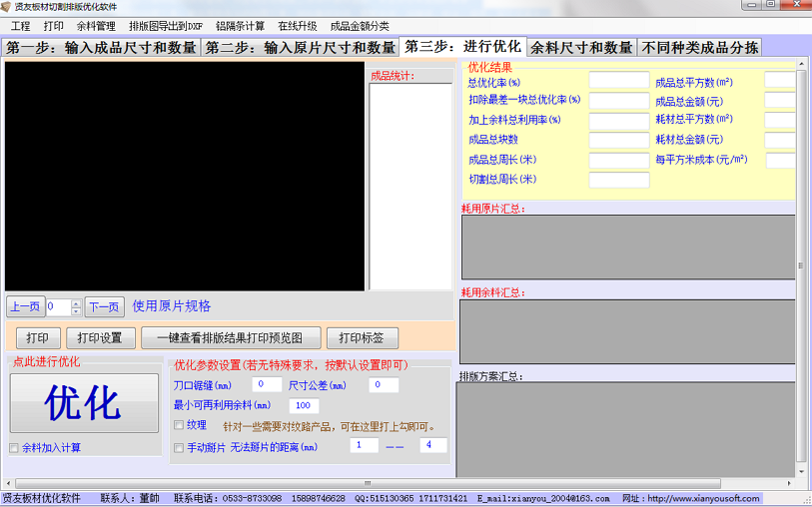Open 一键查看排版结果打印预览图
The height and width of the screenshot is (507, 812).
coord(231,338)
